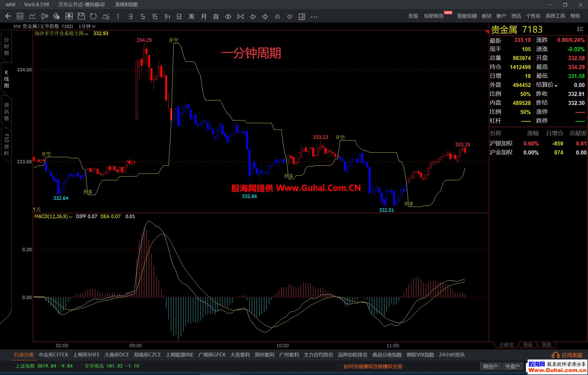Expand the 结算价 dropdown arrow
Screen dimensions: 588x375
click(556, 86)
